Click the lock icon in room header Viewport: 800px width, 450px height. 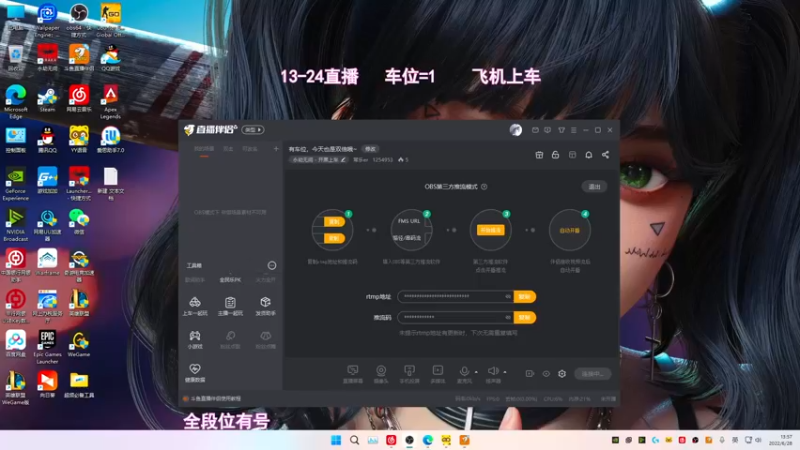tap(555, 155)
